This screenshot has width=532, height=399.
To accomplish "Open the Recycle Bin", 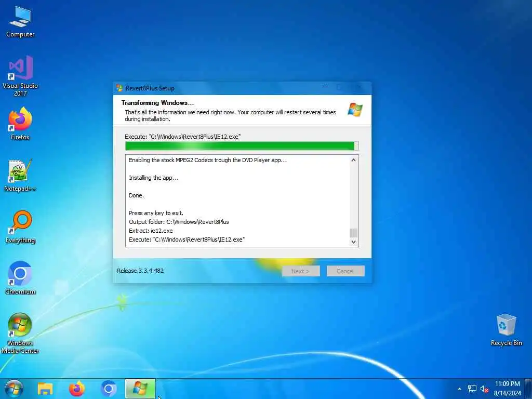I will click(x=506, y=330).
